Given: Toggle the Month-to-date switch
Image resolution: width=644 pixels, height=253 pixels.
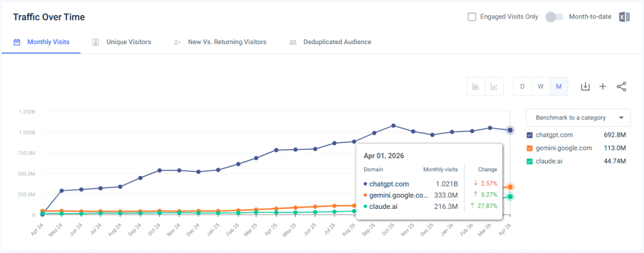Looking at the screenshot, I should pos(554,17).
